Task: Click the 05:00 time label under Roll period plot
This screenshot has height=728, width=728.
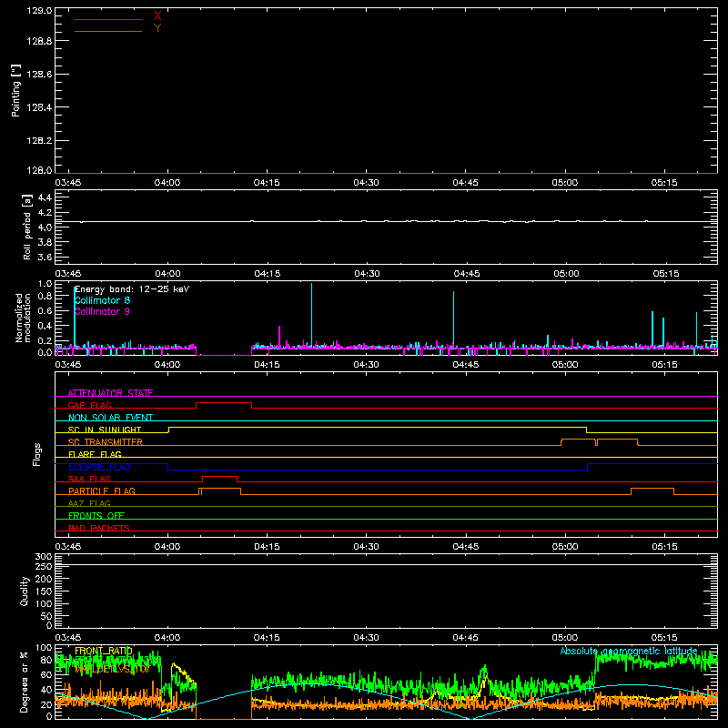Action: (x=566, y=274)
